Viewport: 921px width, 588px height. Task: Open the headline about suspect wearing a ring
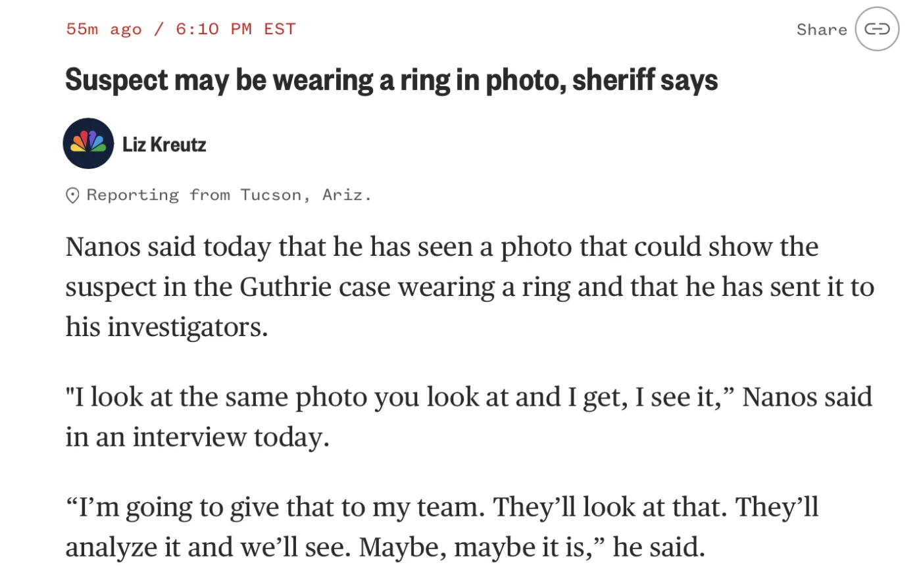[x=391, y=80]
